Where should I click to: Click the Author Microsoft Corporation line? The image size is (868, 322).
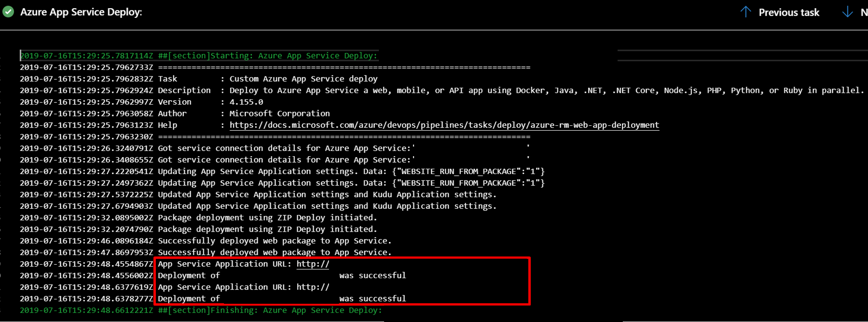pos(175,113)
